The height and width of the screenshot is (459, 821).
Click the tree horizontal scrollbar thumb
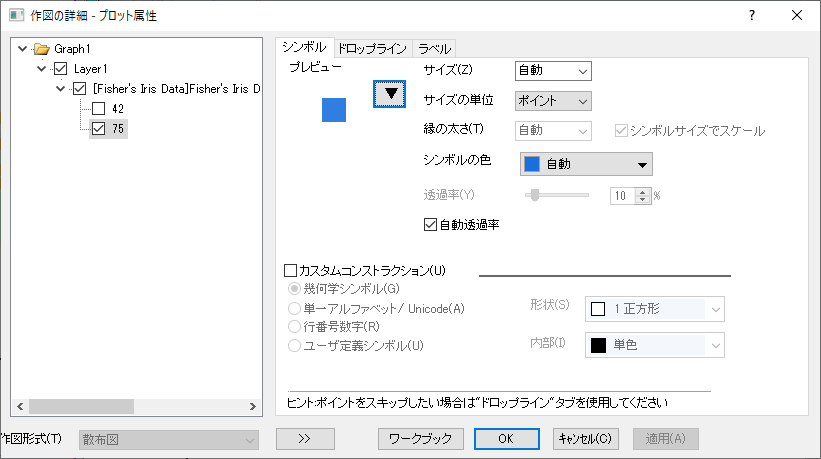tap(81, 406)
